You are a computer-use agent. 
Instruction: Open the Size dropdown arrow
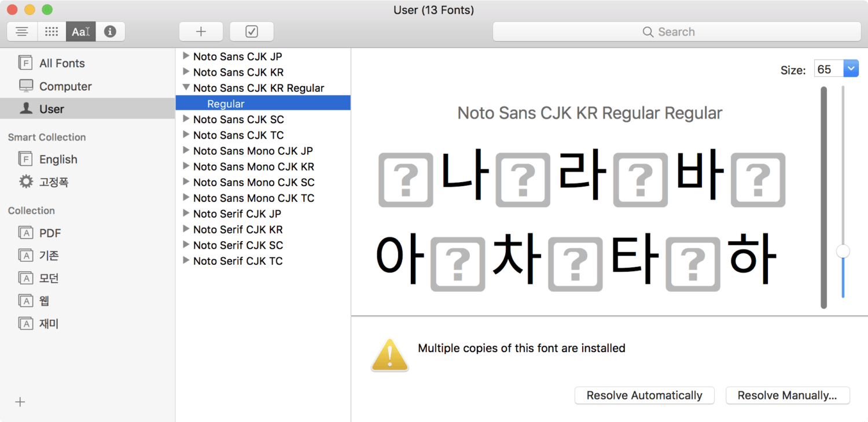[851, 69]
